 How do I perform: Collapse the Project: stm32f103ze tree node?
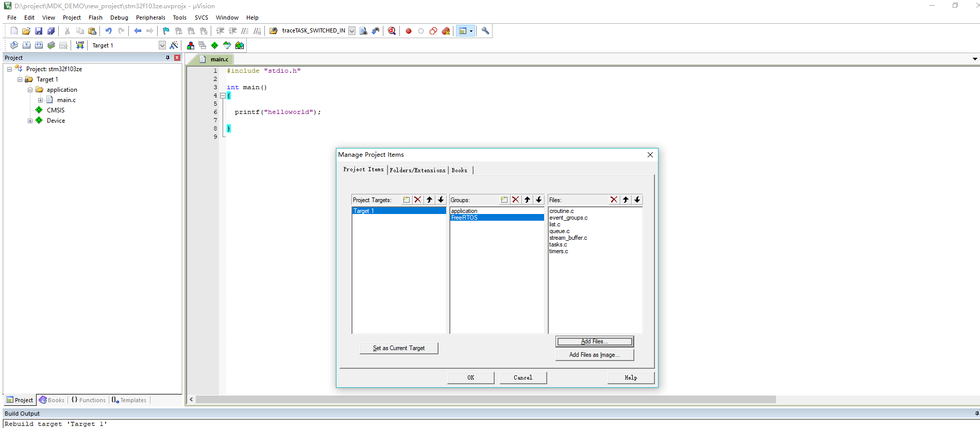pyautogui.click(x=9, y=69)
